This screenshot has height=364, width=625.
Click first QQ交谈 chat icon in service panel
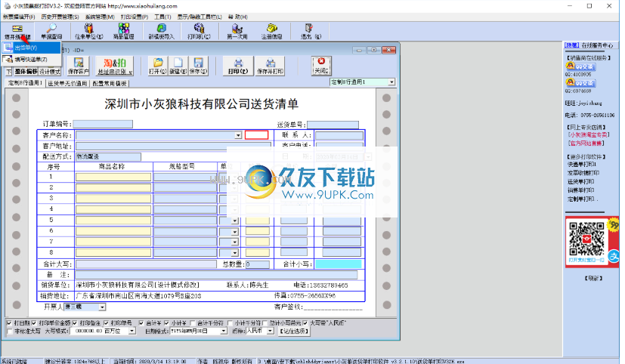point(580,66)
